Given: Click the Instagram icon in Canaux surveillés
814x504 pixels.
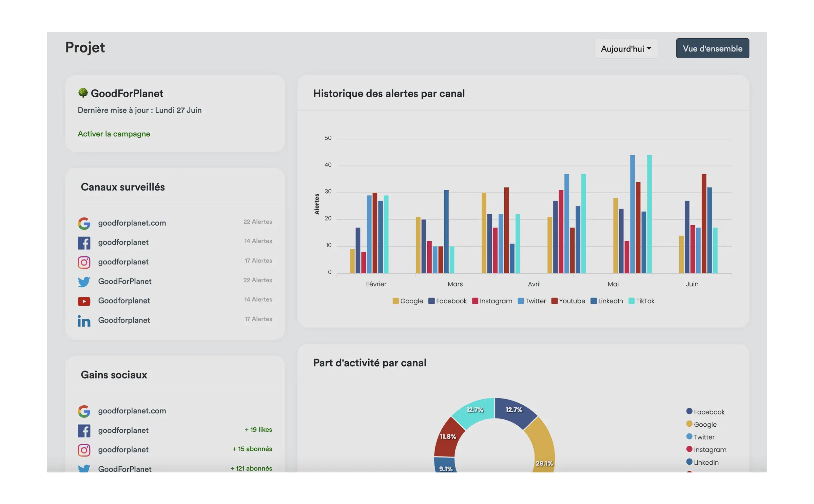Looking at the screenshot, I should (x=84, y=262).
